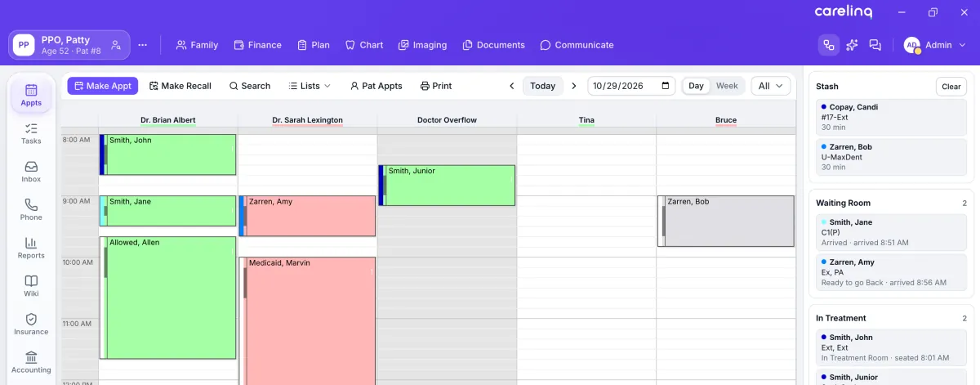The image size is (980, 385).
Task: Open the Communicate tab
Action: click(577, 45)
